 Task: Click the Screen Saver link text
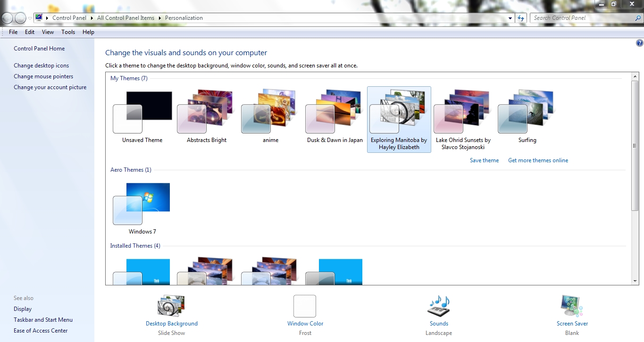point(572,324)
